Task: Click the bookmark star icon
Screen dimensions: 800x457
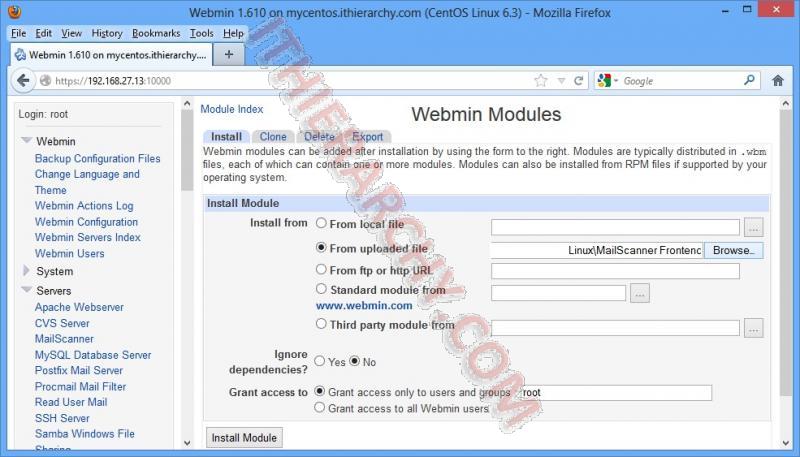Action: pyautogui.click(x=541, y=81)
